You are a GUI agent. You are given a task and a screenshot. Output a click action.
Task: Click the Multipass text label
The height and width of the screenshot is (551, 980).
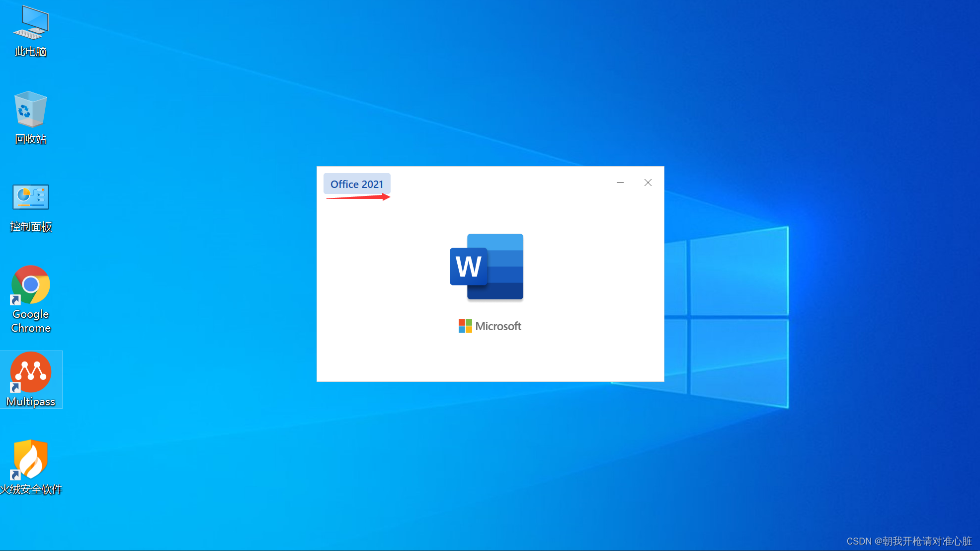point(31,402)
